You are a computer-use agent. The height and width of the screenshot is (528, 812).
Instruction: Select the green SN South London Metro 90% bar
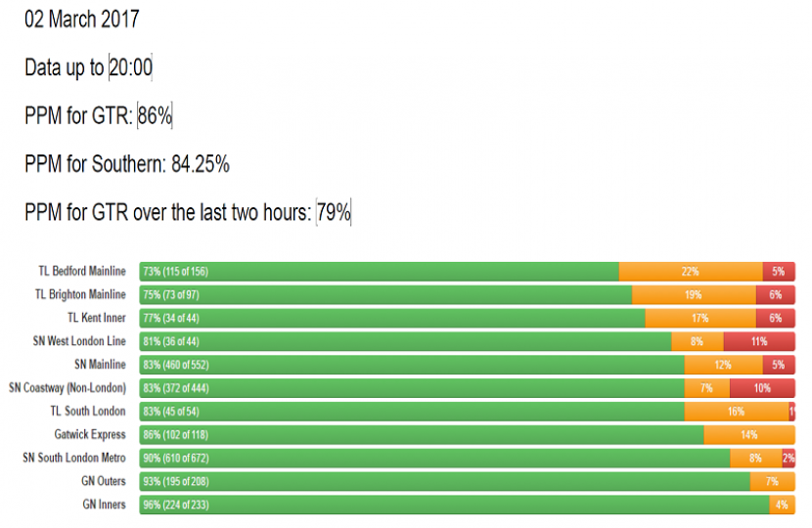pyautogui.click(x=434, y=458)
